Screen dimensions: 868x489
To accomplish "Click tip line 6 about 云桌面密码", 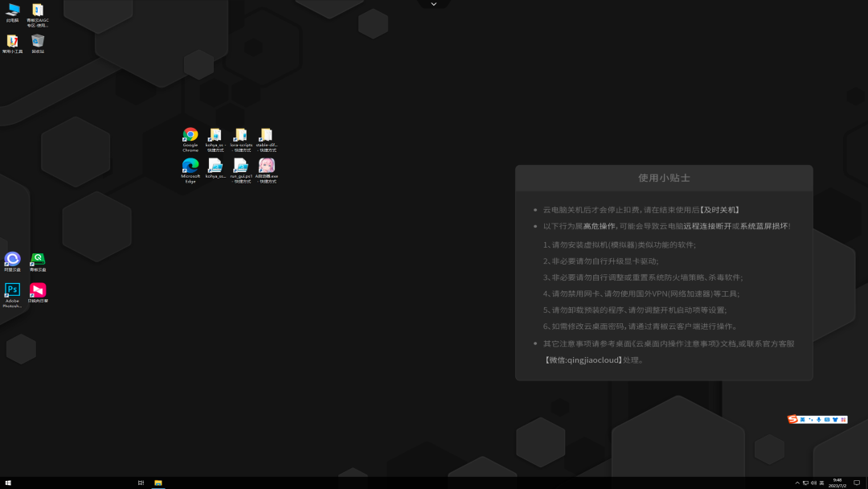I will 640,327.
